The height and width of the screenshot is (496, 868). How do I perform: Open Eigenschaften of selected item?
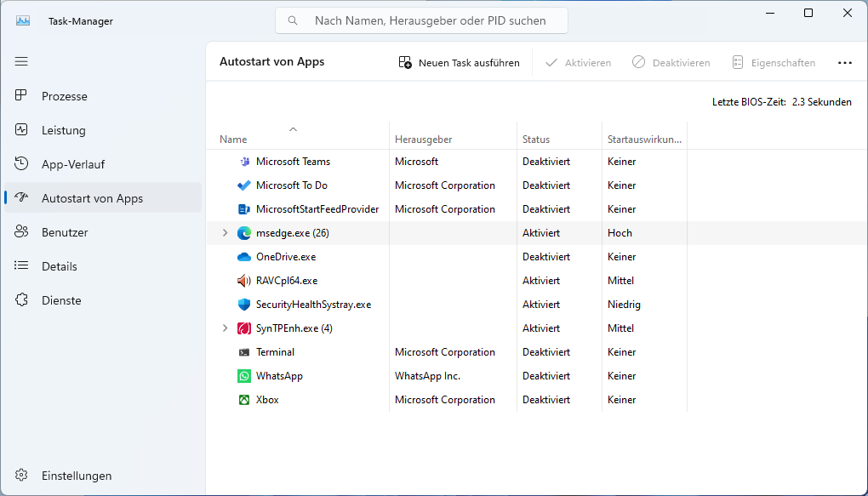point(774,63)
